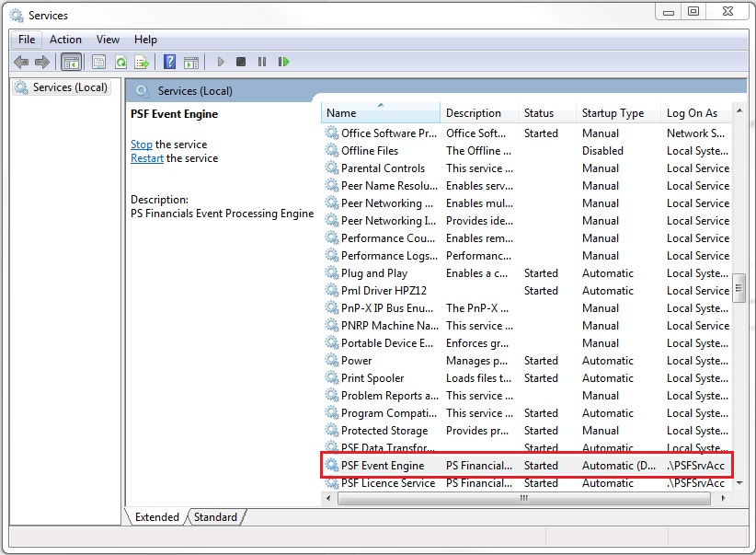This screenshot has width=756, height=555.
Task: Open the File menu
Action: click(x=27, y=40)
